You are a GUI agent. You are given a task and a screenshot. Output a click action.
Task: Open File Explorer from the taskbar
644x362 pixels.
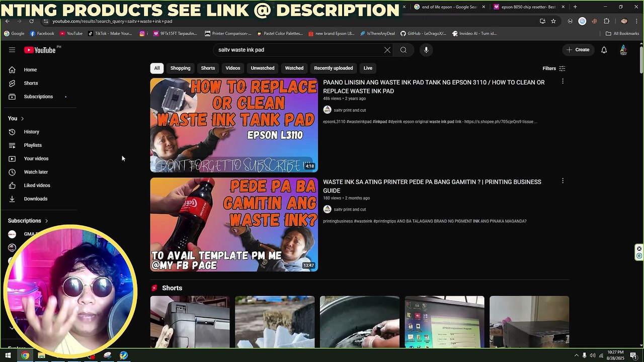pyautogui.click(x=41, y=355)
